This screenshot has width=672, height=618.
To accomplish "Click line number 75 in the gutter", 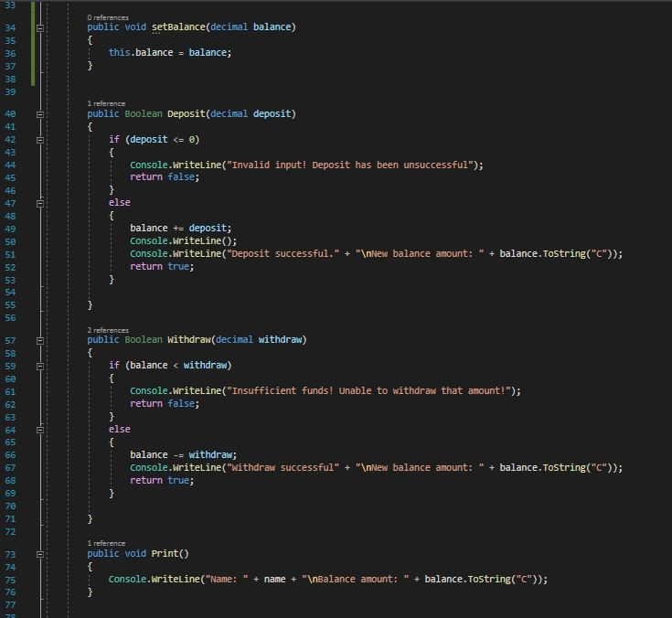I will pos(10,581).
